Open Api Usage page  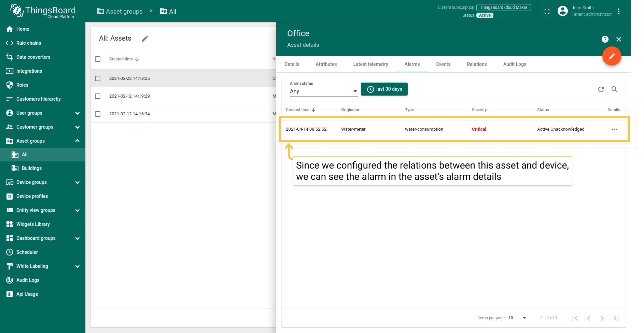point(43,294)
